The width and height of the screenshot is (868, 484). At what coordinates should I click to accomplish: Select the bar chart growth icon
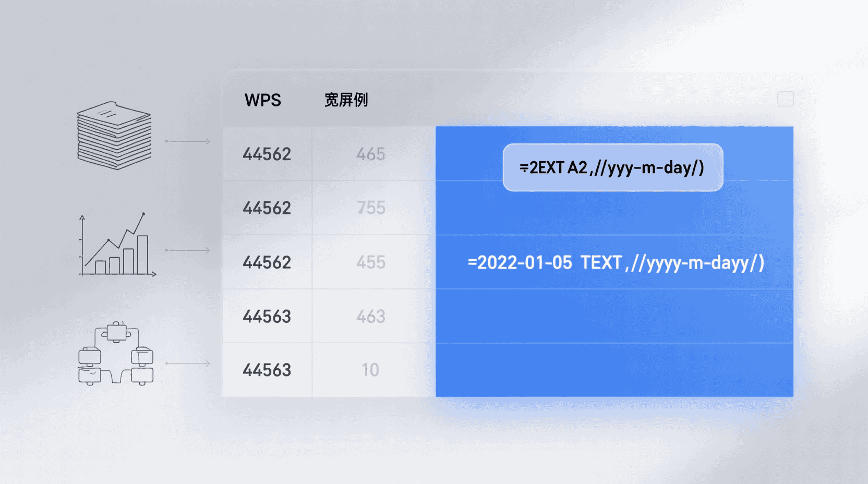(x=116, y=245)
